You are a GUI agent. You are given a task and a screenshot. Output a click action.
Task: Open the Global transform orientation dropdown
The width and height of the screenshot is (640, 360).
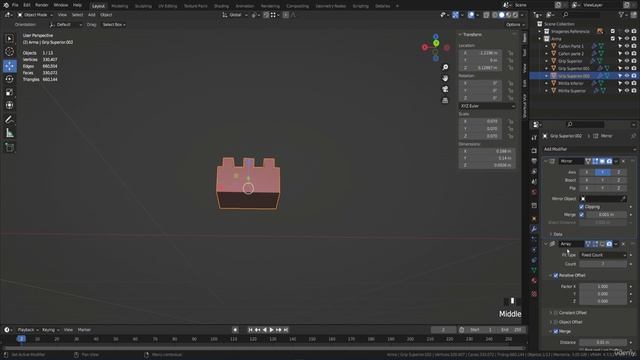(235, 15)
